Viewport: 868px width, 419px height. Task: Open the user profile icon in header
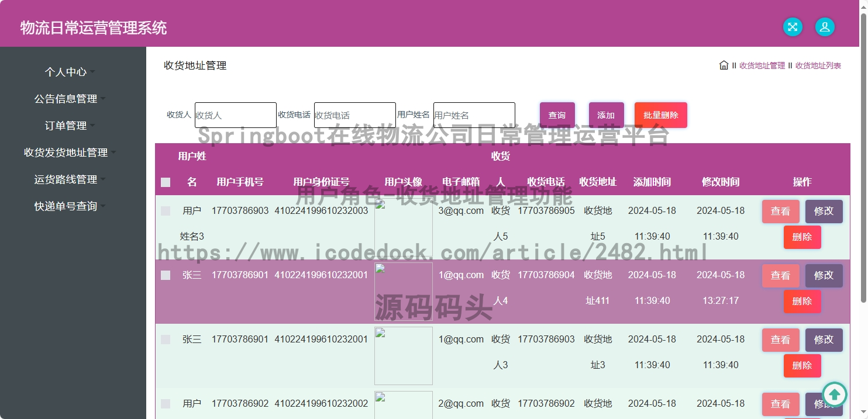(x=825, y=27)
